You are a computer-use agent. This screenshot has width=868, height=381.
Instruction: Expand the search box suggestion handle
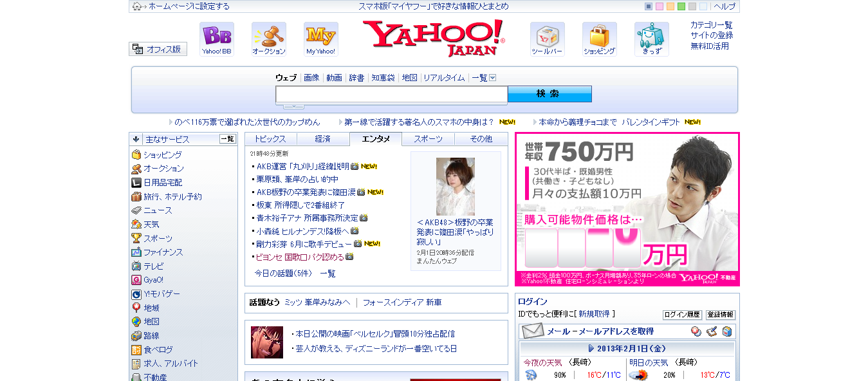point(293,106)
